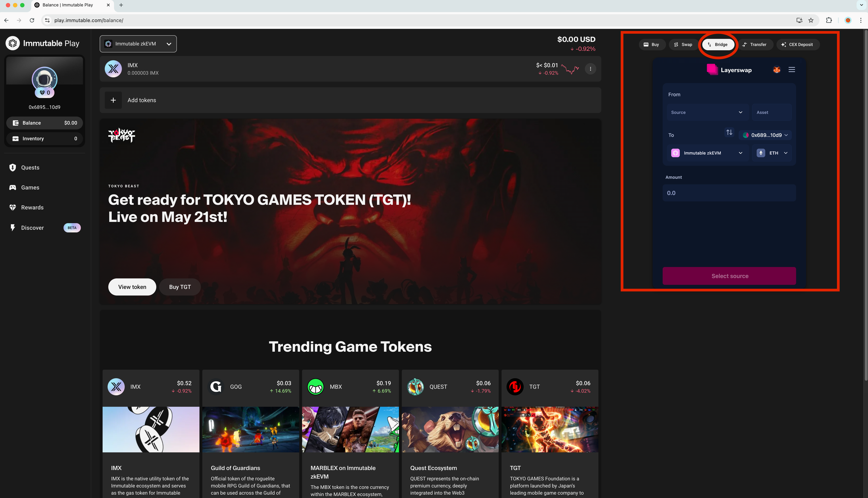Open the IMX row three-dot menu
Screen dimensions: 868x498
coord(590,69)
